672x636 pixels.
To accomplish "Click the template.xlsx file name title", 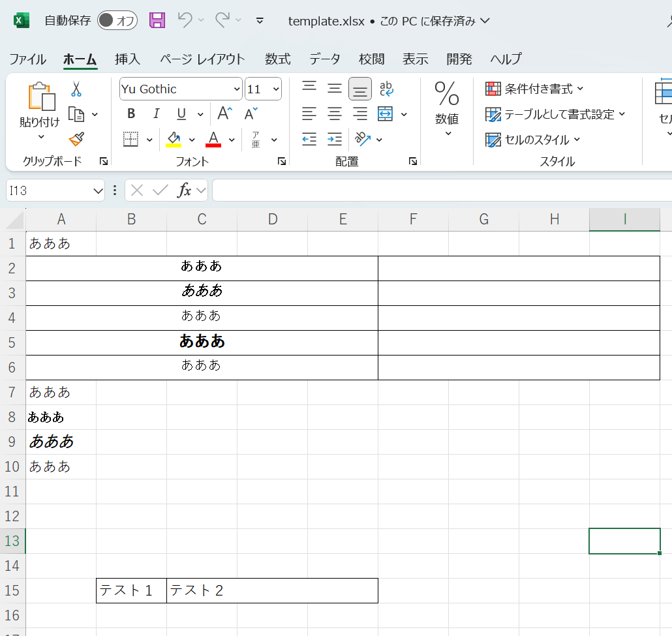I will click(x=326, y=21).
